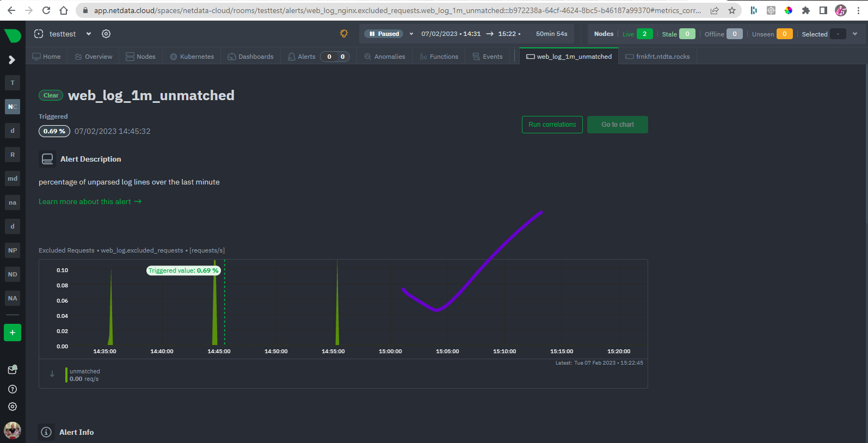Expand the sidebar with the chevron arrow

(12, 60)
